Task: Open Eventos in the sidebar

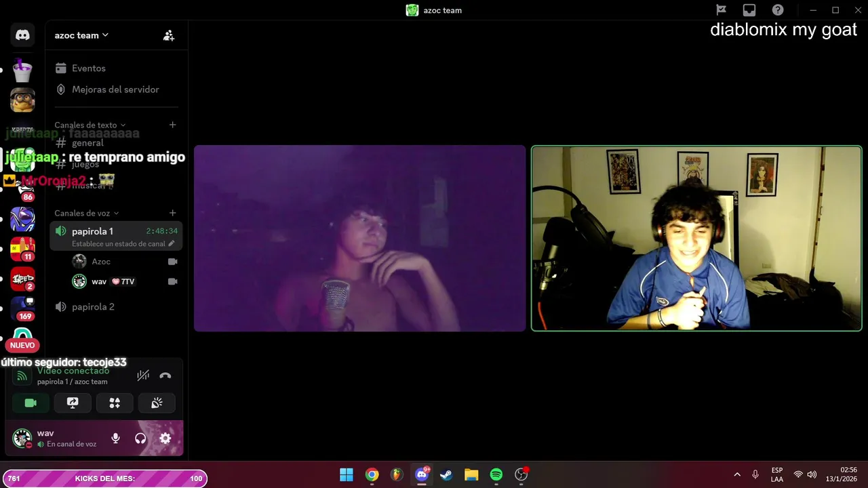Action: [x=88, y=68]
